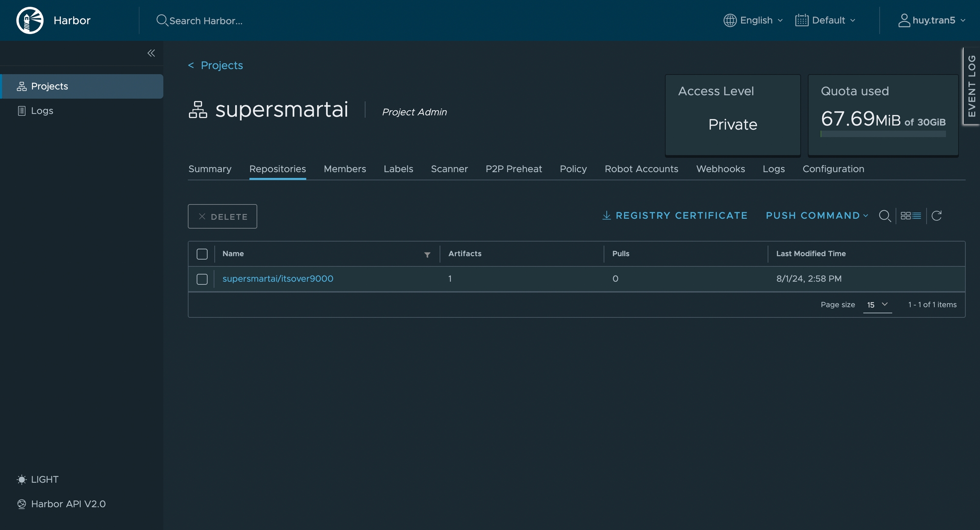Switch to LIGHT theme

(44, 479)
